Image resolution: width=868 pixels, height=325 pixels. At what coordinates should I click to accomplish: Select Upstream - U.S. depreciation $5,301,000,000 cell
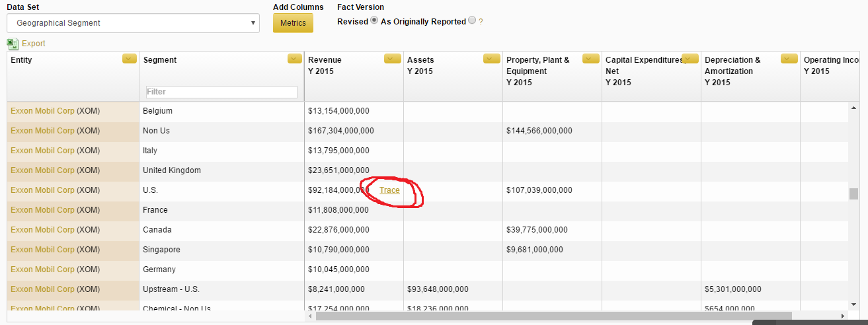coord(750,289)
